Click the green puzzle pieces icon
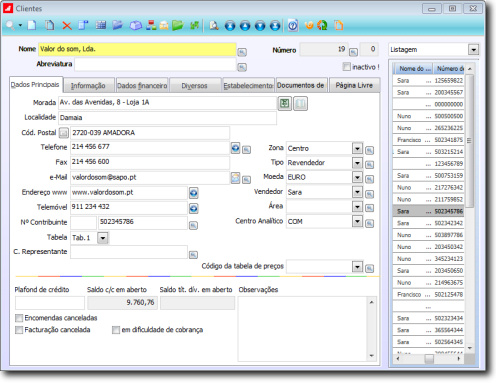This screenshot has width=496, height=383. (x=194, y=25)
